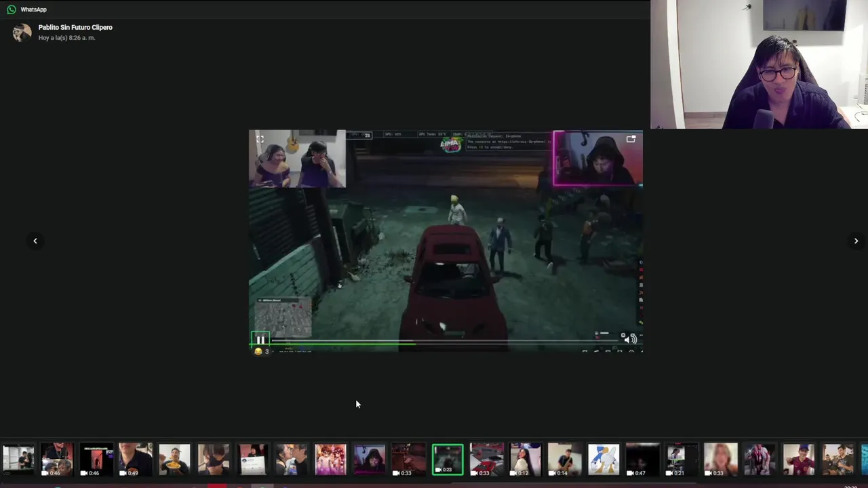This screenshot has width=868, height=488.
Task: Open video in fullscreen mode icon
Action: pos(260,139)
